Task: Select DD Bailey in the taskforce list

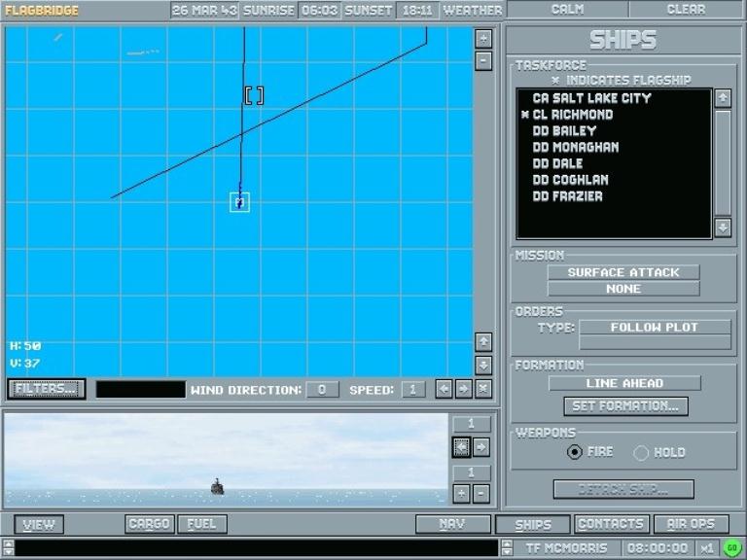Action: point(565,131)
